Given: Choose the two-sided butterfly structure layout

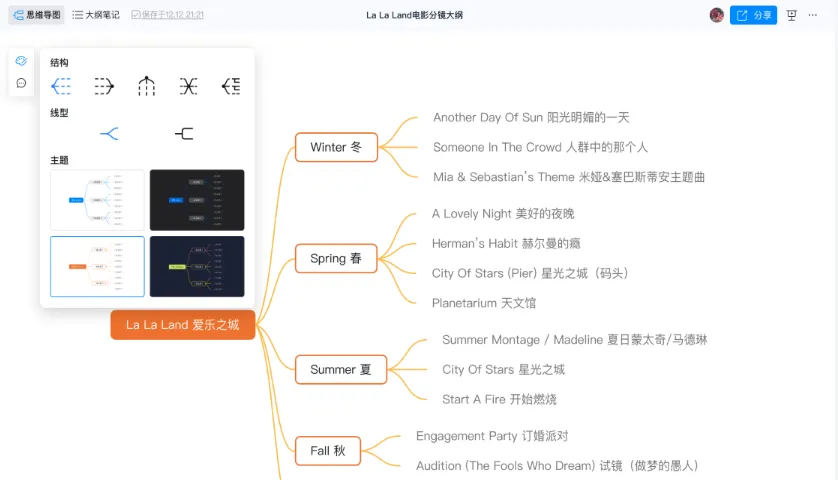Looking at the screenshot, I should click(189, 86).
